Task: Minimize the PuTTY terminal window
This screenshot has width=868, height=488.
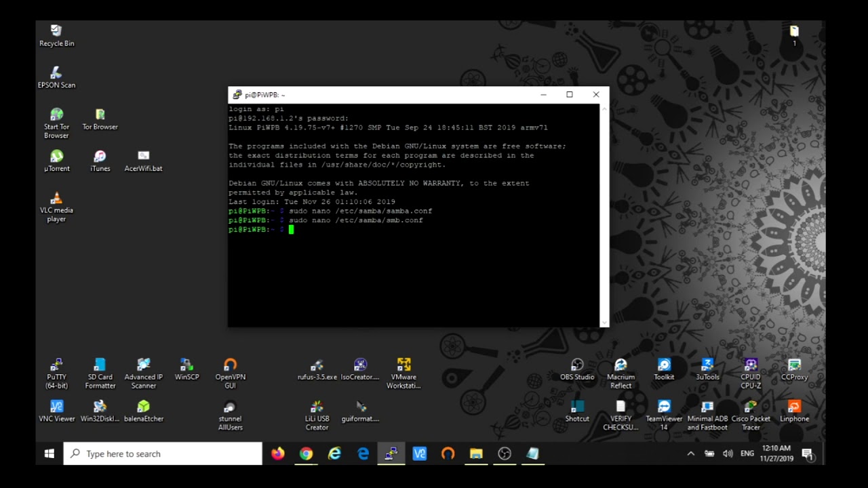Action: pyautogui.click(x=543, y=95)
